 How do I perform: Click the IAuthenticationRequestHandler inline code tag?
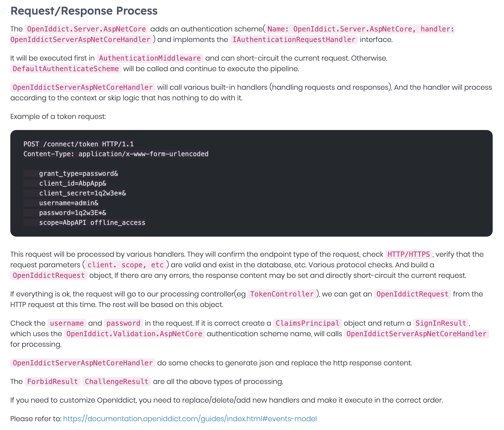point(294,39)
